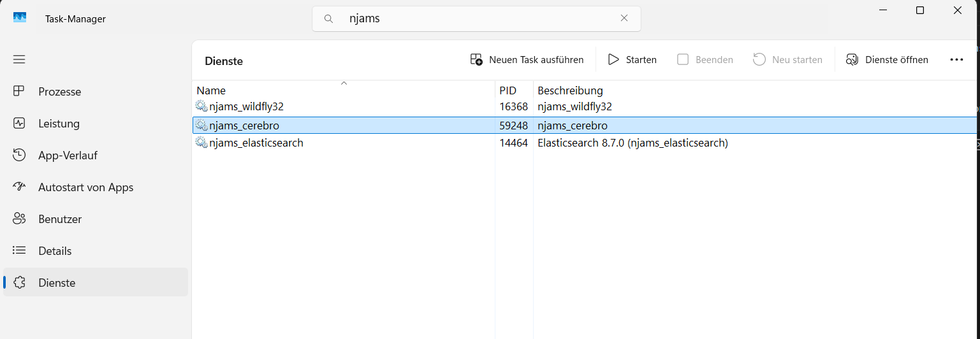Viewport: 980px width, 339px height.
Task: Click the gear icon of njams_wildfly32
Action: coord(201,106)
